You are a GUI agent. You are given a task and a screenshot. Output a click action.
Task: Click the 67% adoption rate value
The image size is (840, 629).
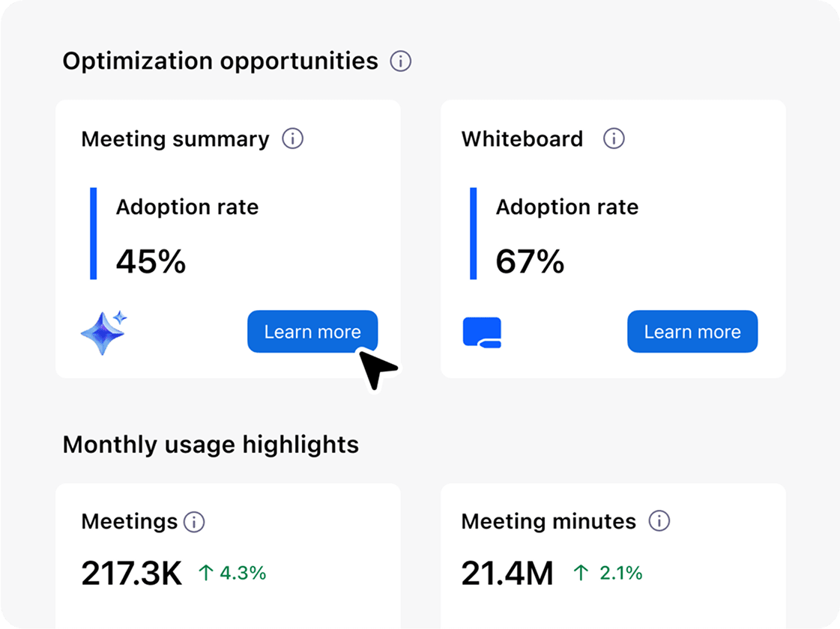click(x=530, y=261)
